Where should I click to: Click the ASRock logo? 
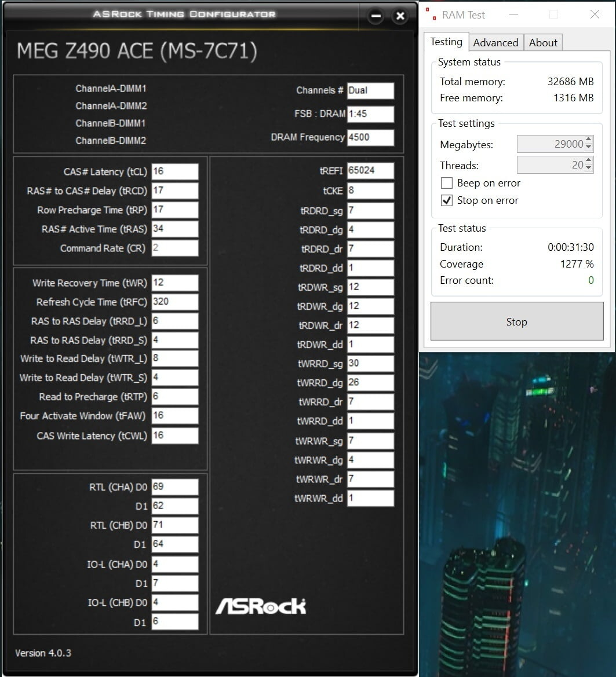(x=261, y=606)
